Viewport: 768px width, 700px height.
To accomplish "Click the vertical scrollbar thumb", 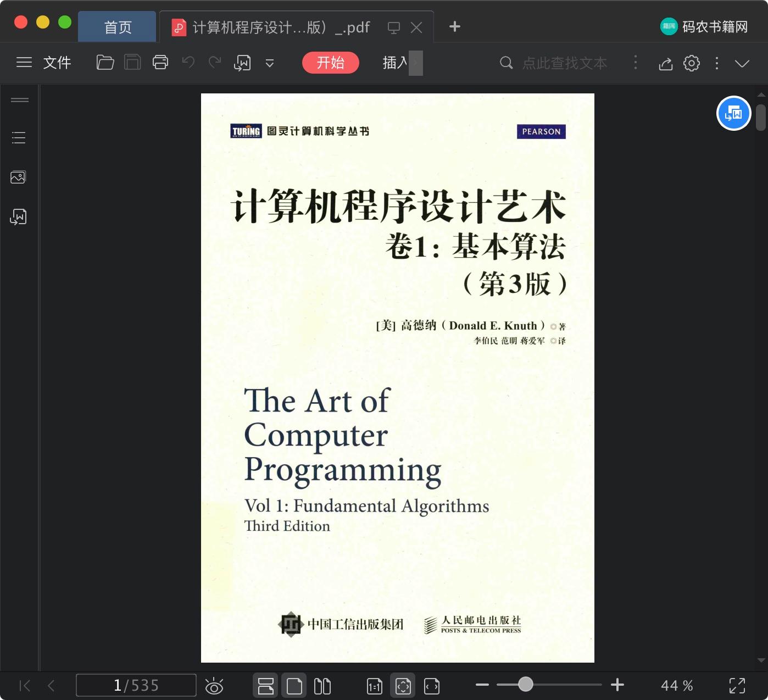I will pyautogui.click(x=761, y=118).
